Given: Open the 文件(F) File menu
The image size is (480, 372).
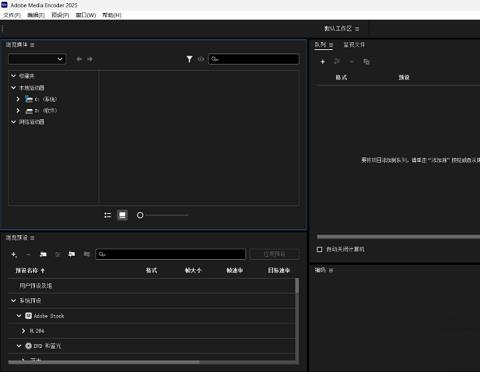Looking at the screenshot, I should point(12,15).
